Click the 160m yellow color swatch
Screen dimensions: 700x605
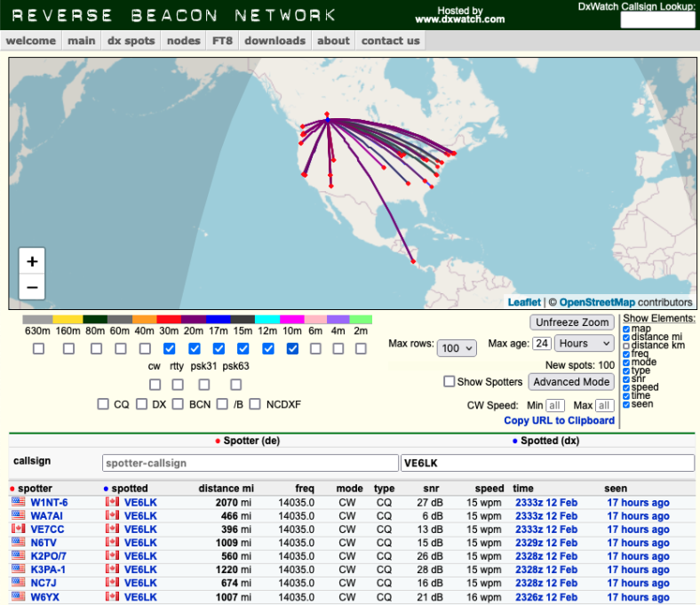(68, 319)
